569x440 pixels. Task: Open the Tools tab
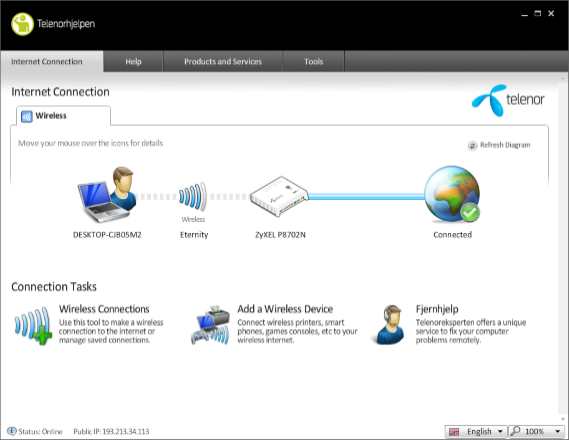click(x=314, y=61)
